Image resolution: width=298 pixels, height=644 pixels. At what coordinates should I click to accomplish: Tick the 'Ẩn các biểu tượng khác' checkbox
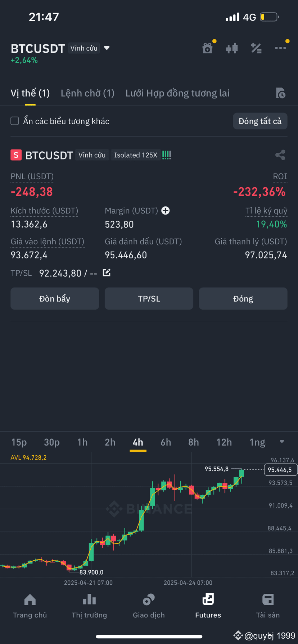click(15, 121)
